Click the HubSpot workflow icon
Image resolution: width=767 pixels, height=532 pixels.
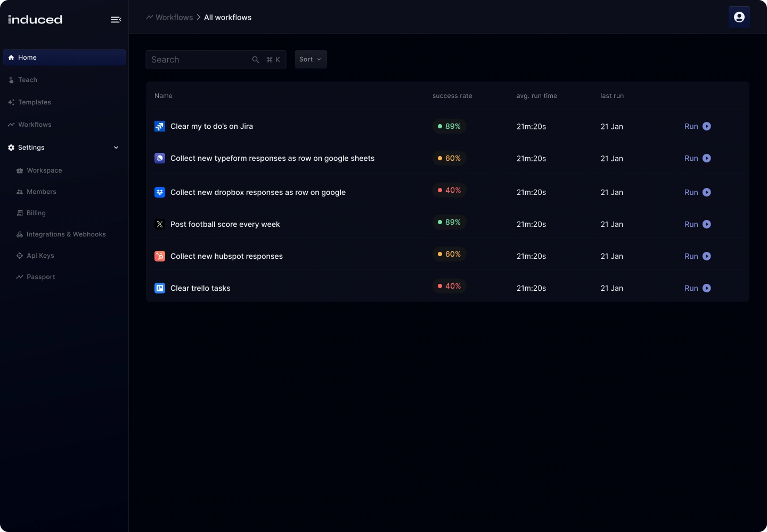click(x=160, y=256)
